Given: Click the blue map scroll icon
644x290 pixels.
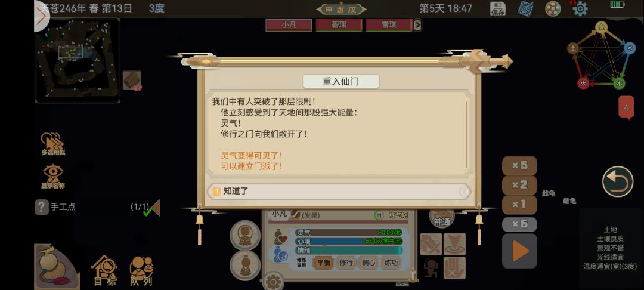Looking at the screenshot, I should 525,8.
